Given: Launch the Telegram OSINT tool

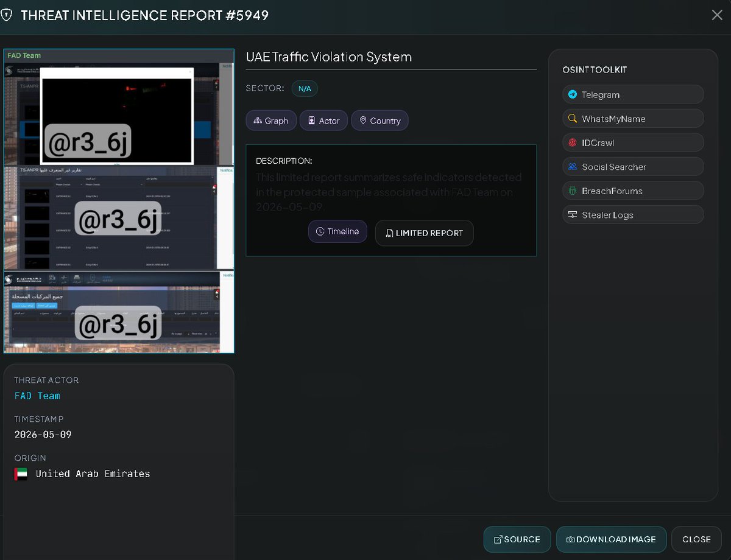Looking at the screenshot, I should tap(633, 94).
